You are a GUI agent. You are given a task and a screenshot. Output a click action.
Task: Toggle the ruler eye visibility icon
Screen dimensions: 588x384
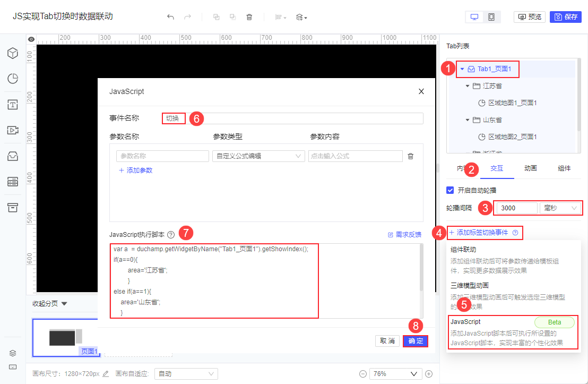pos(31,39)
